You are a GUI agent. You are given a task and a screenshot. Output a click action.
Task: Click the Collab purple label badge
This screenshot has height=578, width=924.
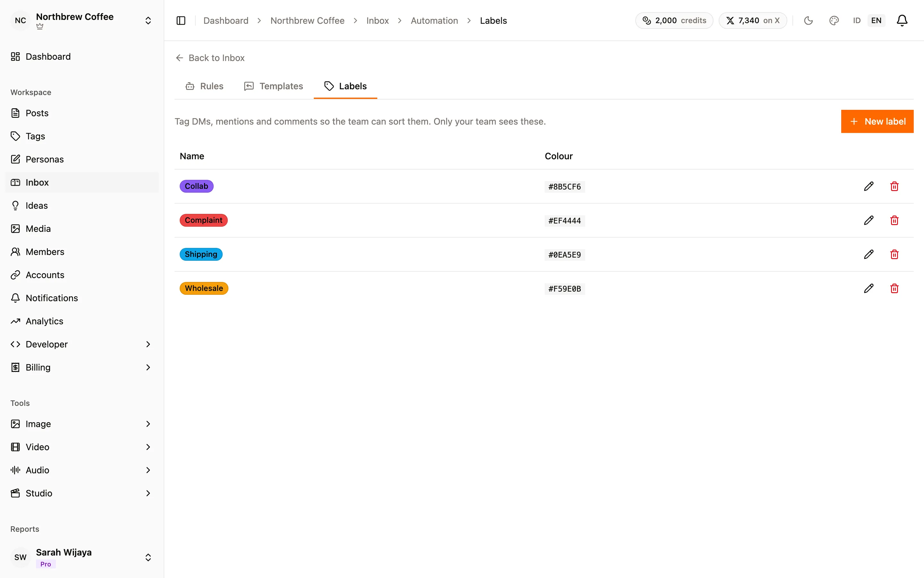[x=197, y=186]
